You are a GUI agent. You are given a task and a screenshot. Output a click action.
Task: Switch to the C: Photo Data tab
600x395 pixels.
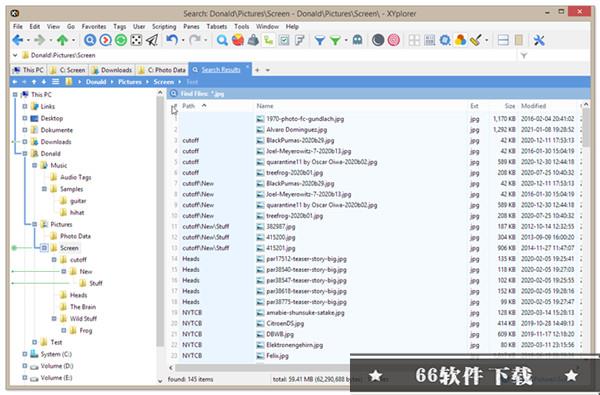click(162, 70)
